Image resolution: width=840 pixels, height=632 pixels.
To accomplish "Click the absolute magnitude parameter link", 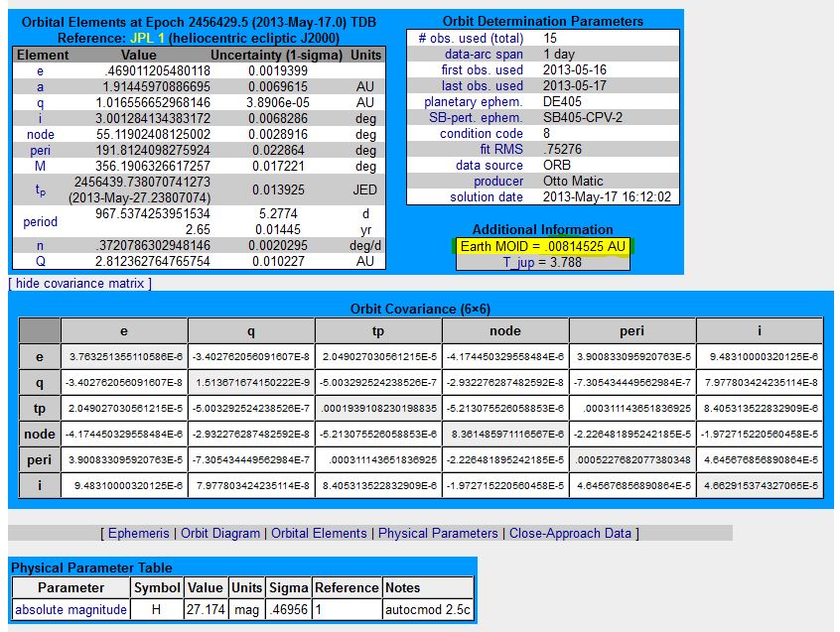I will coord(70,609).
